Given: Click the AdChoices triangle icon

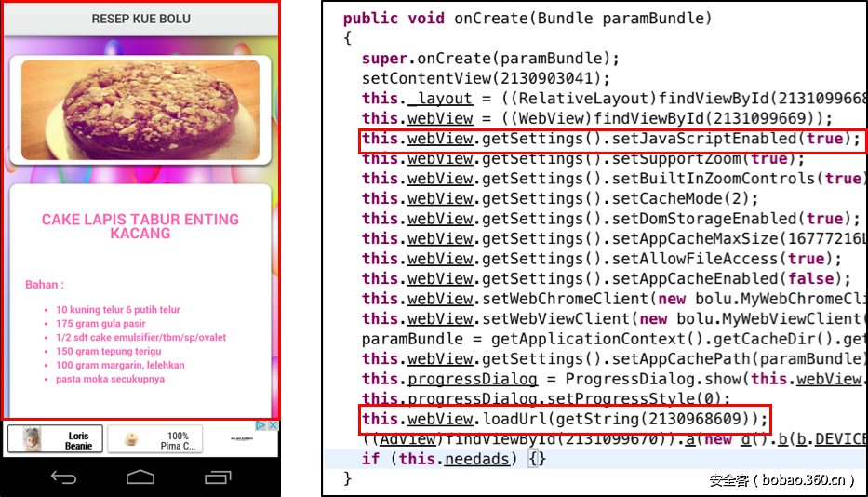Looking at the screenshot, I should (261, 425).
